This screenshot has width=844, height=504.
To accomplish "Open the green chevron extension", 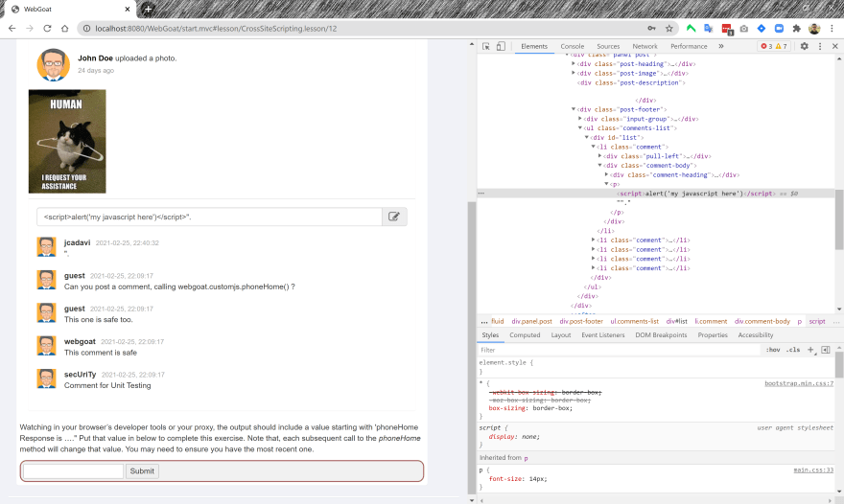I will click(692, 29).
